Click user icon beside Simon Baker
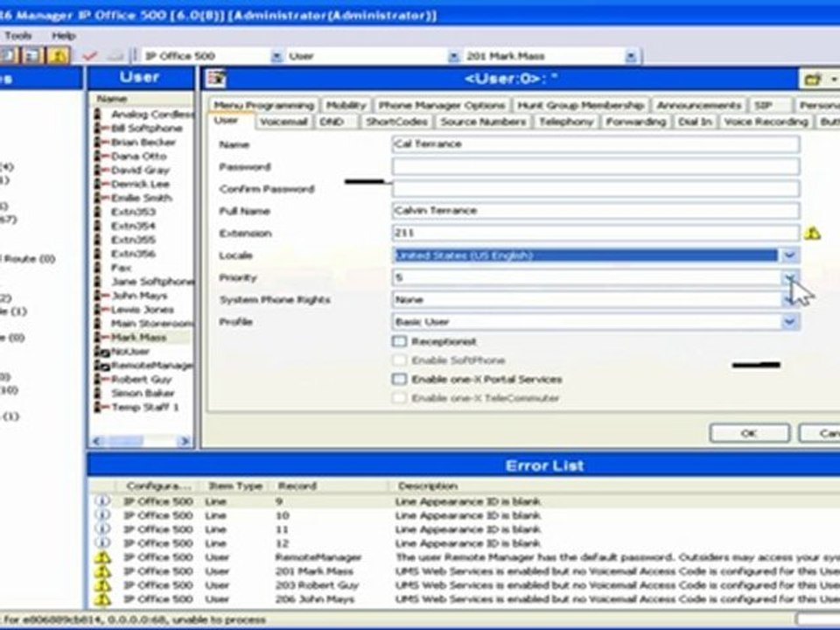 tap(97, 393)
